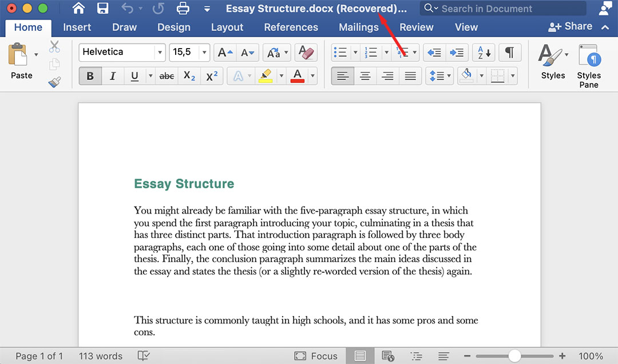
Task: Click the 100% zoom level
Action: pos(591,356)
